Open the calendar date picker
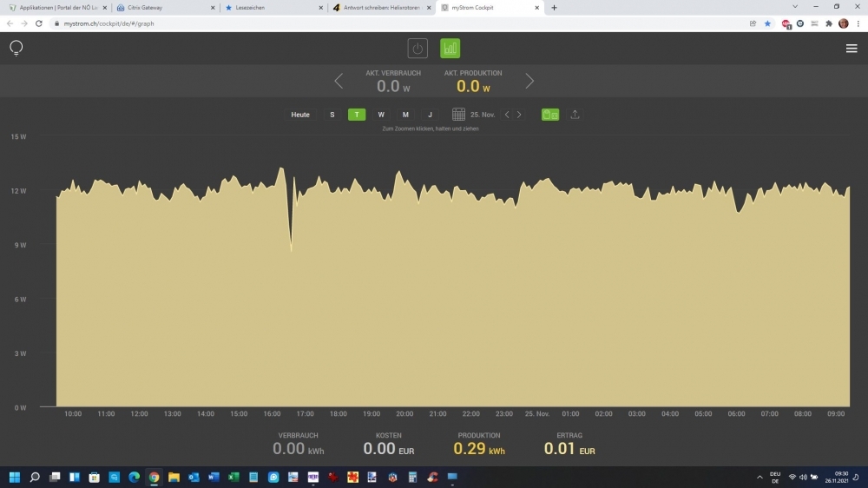The image size is (868, 488). pos(458,115)
